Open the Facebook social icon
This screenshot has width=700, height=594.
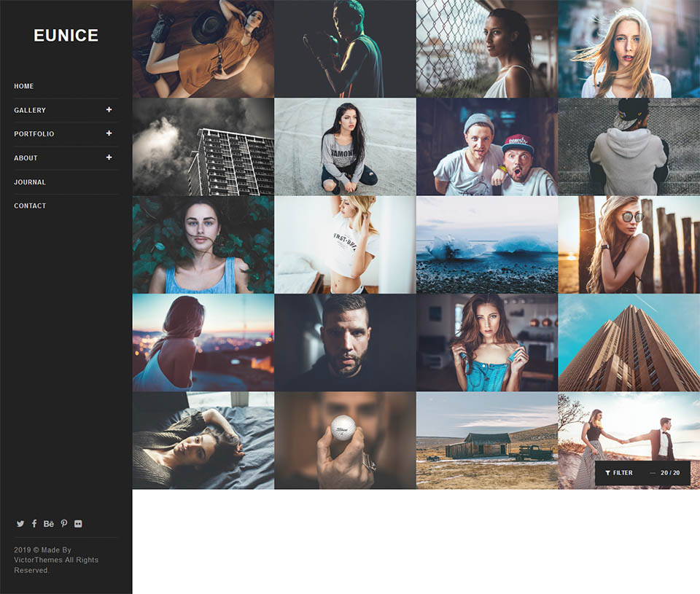(34, 524)
